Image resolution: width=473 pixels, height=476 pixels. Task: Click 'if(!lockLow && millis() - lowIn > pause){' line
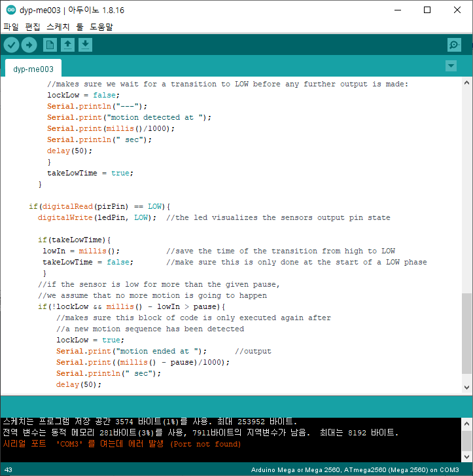pos(131,306)
